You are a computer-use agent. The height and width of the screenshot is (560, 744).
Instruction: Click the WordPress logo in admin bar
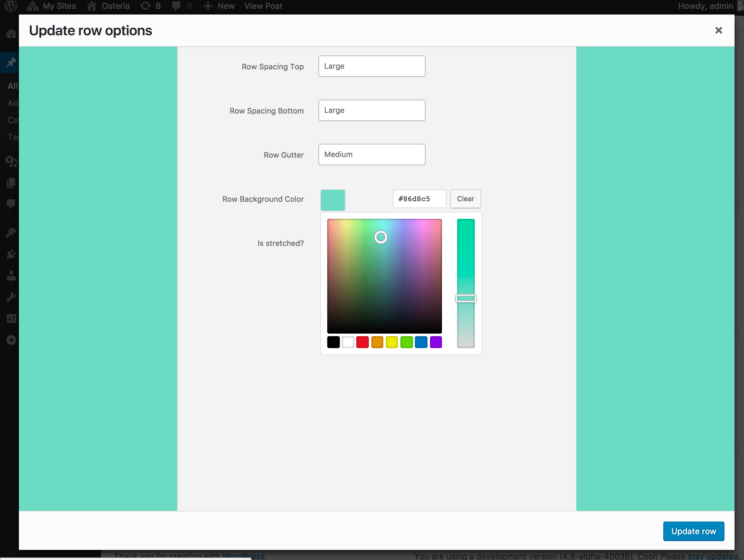[x=11, y=6]
